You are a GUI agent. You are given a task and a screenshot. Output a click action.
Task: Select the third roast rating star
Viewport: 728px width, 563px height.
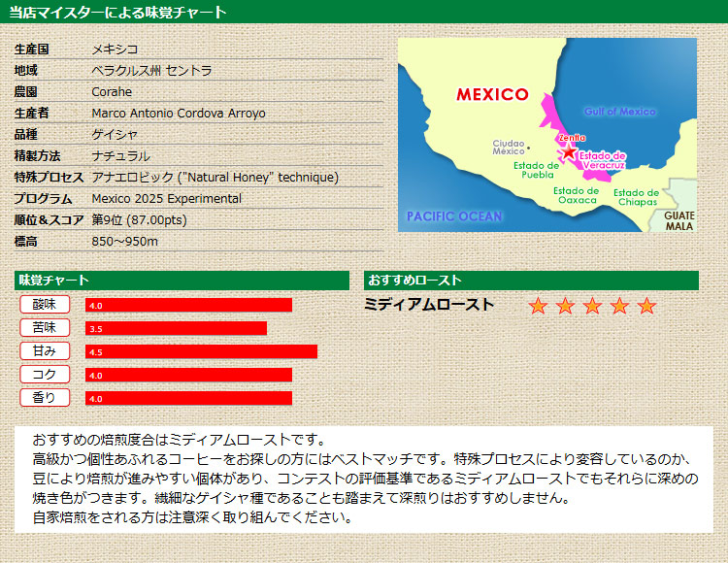592,307
